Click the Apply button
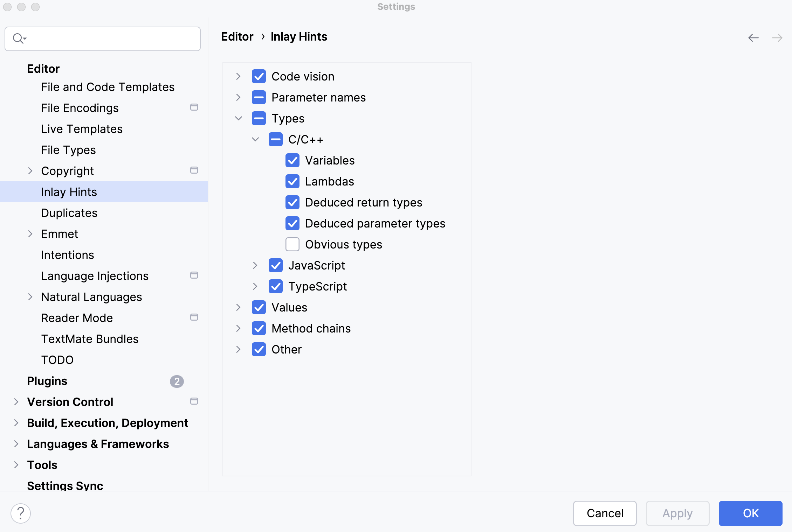This screenshot has width=792, height=532. click(677, 513)
